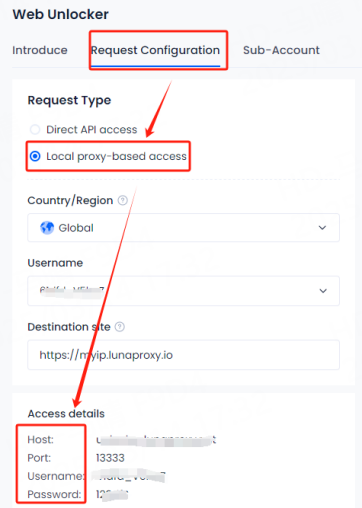
Task: Go to the Sub-Account tab
Action: click(281, 50)
